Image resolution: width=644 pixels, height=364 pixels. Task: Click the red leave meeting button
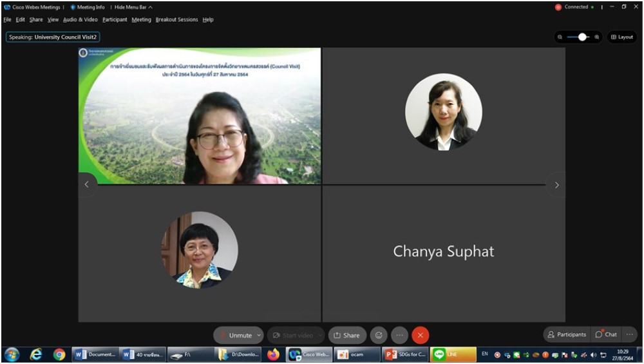tap(420, 335)
